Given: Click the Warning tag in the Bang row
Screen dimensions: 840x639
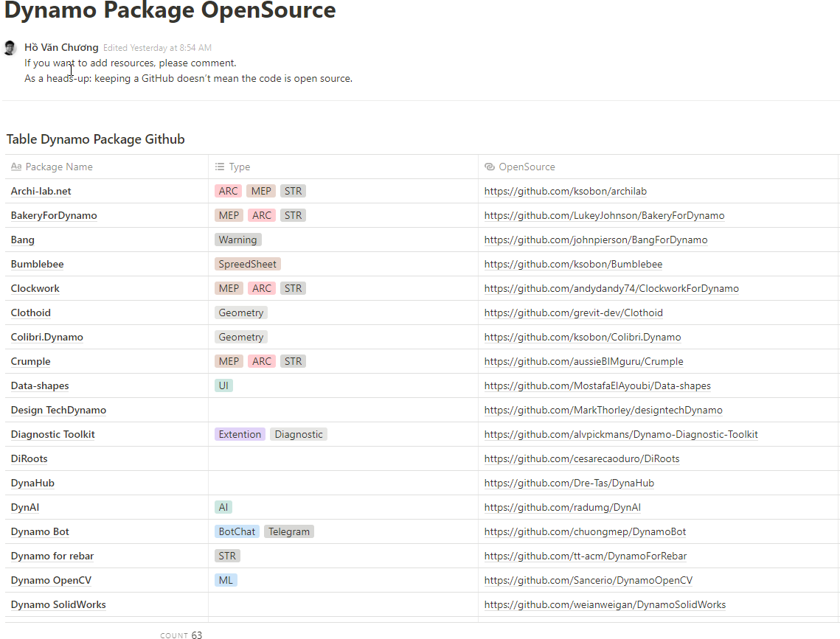Looking at the screenshot, I should click(237, 240).
